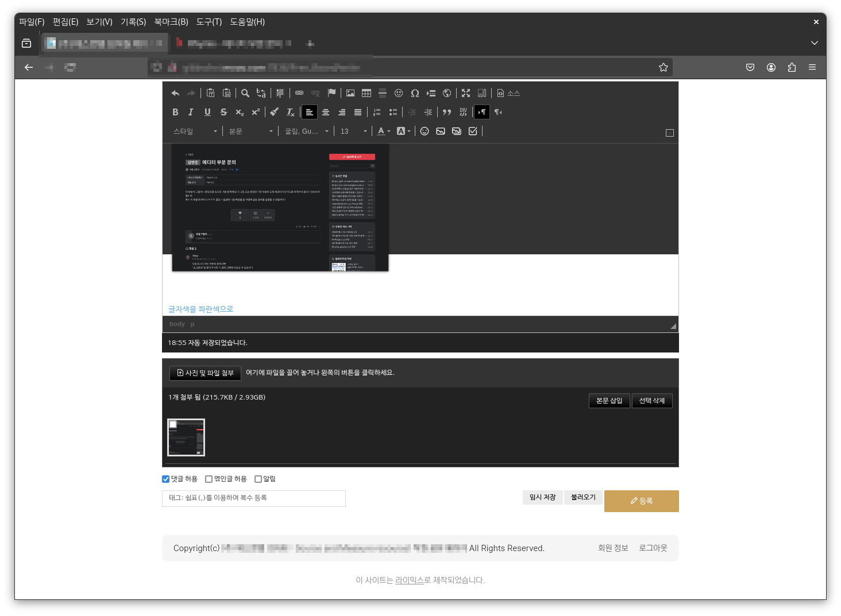Toggle underline formatting

(x=207, y=112)
